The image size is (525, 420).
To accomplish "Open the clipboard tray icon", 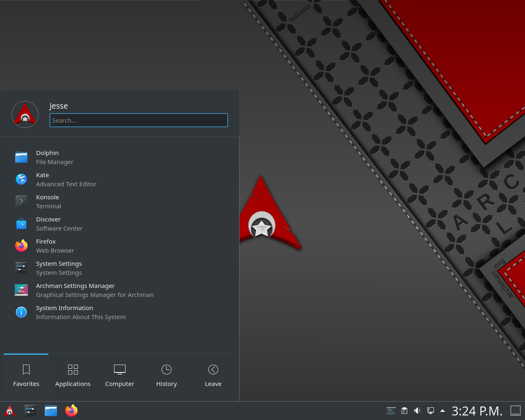I will tap(404, 411).
